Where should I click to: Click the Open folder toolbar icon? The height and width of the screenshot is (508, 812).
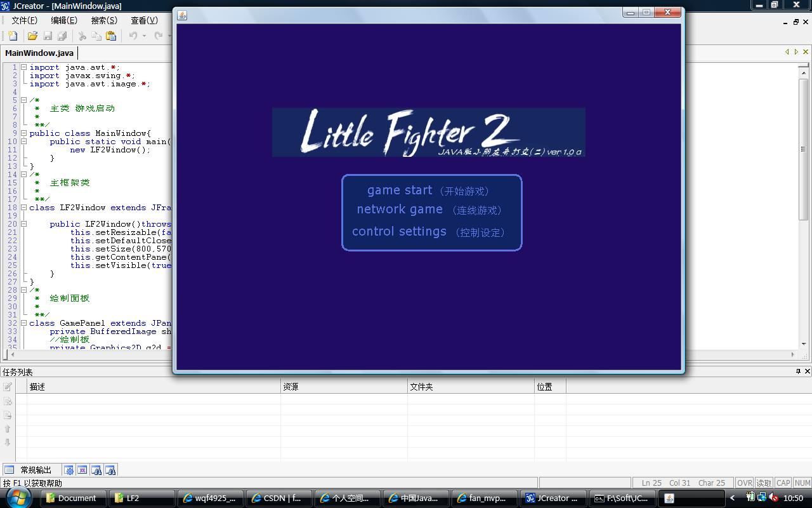pos(33,36)
